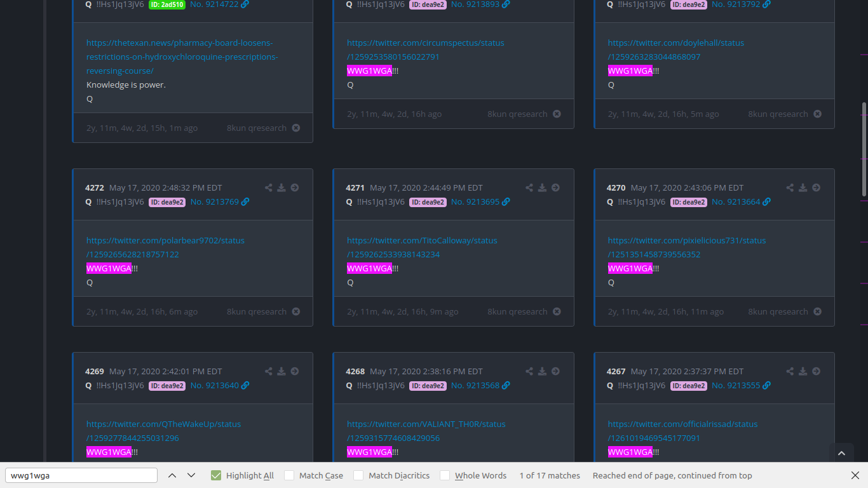
Task: Click share icon on post 4271
Action: (x=529, y=187)
